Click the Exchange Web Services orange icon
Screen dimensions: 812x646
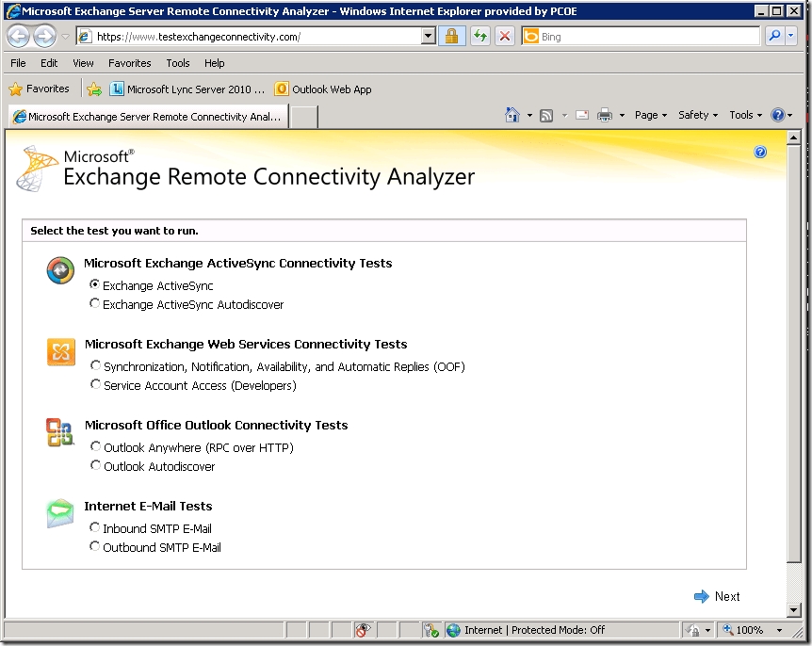pos(60,351)
